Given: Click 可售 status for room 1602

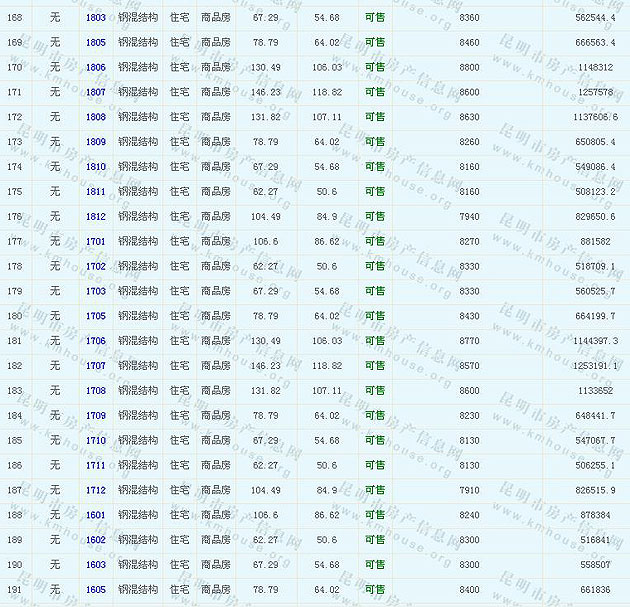Looking at the screenshot, I should point(374,540).
